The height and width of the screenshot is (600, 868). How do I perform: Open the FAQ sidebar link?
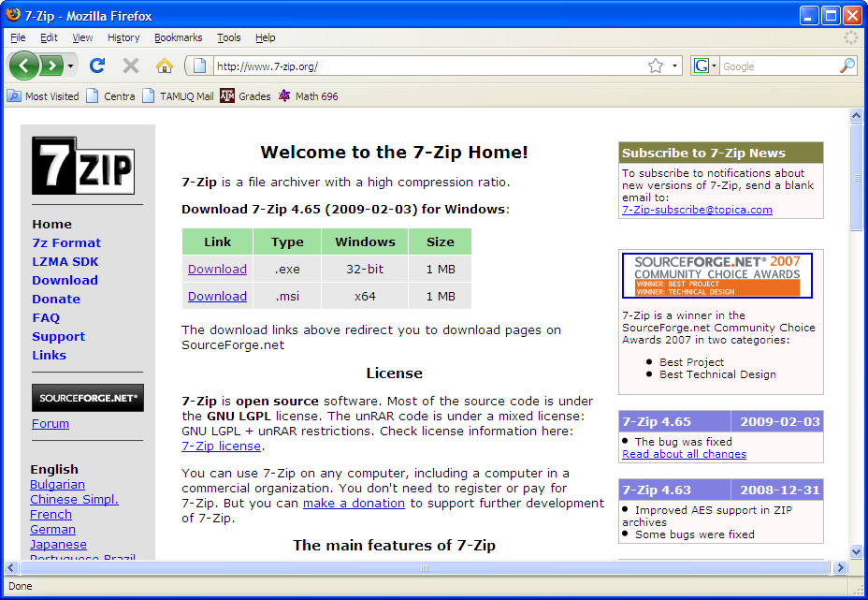[x=46, y=318]
